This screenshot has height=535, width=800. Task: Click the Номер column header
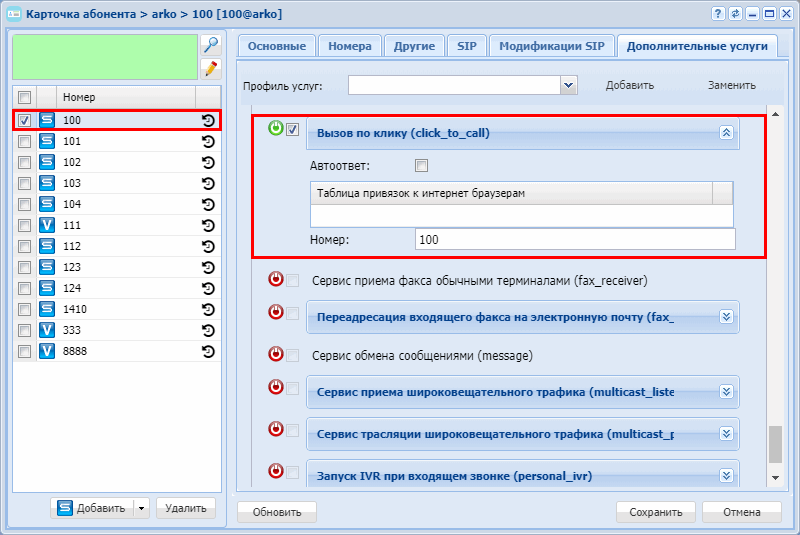tap(126, 97)
